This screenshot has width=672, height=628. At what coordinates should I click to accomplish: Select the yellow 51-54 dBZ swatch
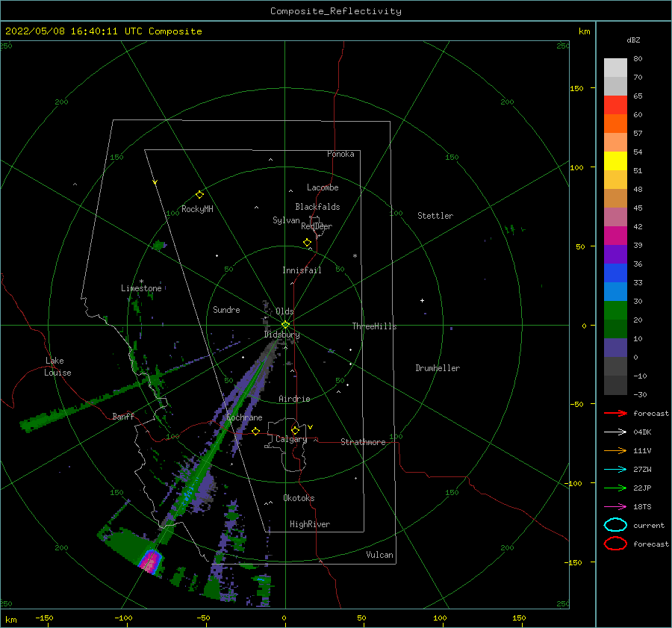click(615, 161)
